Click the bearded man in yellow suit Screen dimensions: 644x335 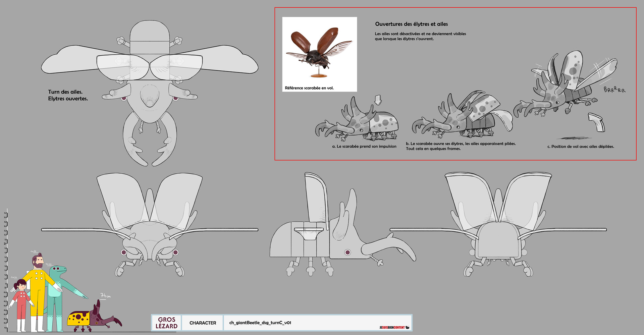click(x=40, y=293)
